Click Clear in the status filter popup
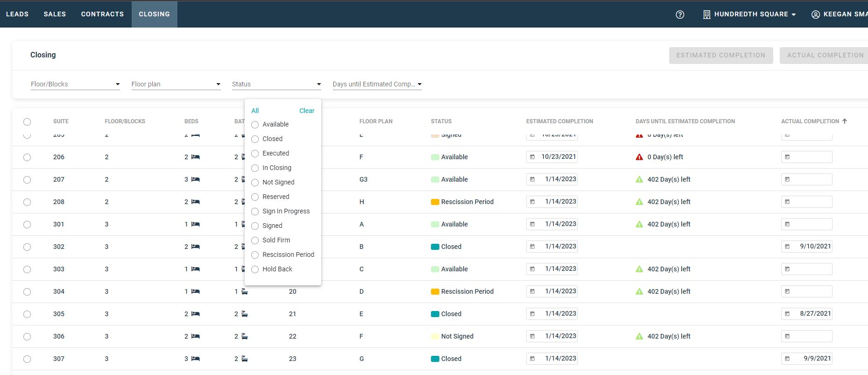 (x=307, y=111)
